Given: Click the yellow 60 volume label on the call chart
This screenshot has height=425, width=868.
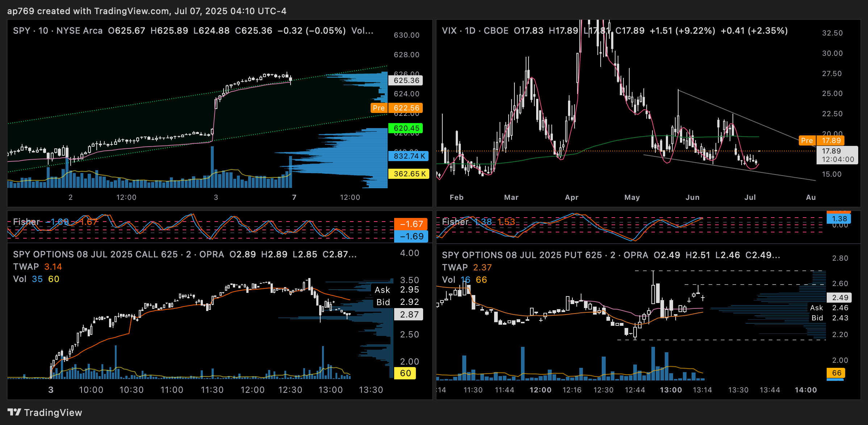Looking at the screenshot, I should pyautogui.click(x=405, y=373).
